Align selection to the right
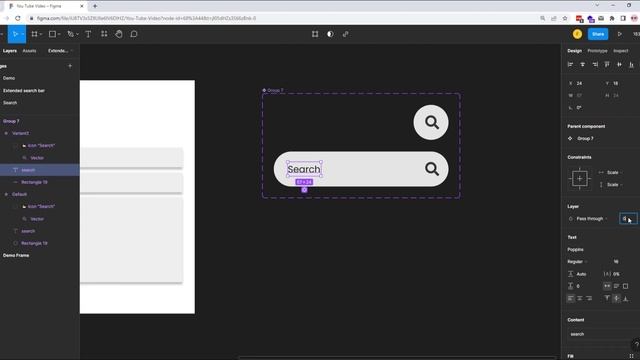Image resolution: width=640 pixels, height=360 pixels. pos(595,64)
